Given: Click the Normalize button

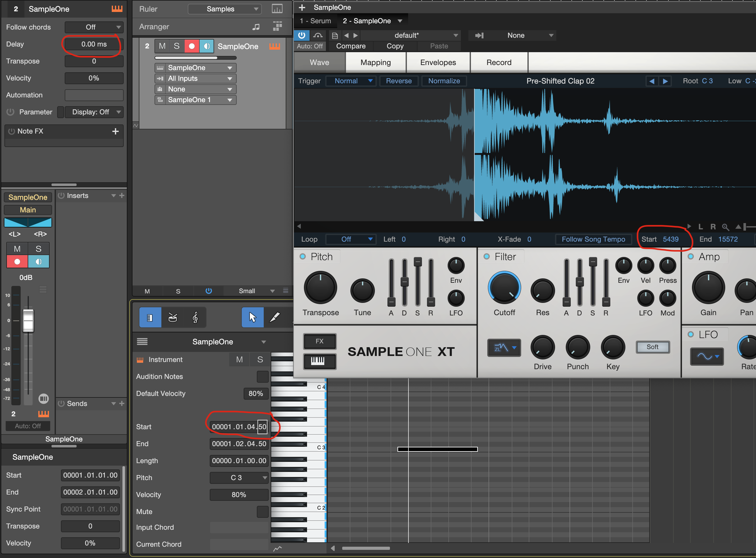Looking at the screenshot, I should (x=444, y=81).
